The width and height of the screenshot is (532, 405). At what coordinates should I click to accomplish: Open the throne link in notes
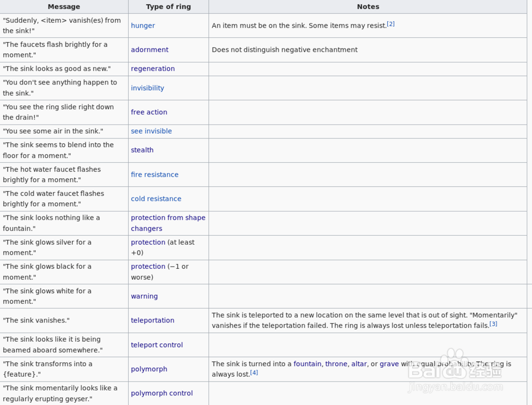coord(336,363)
